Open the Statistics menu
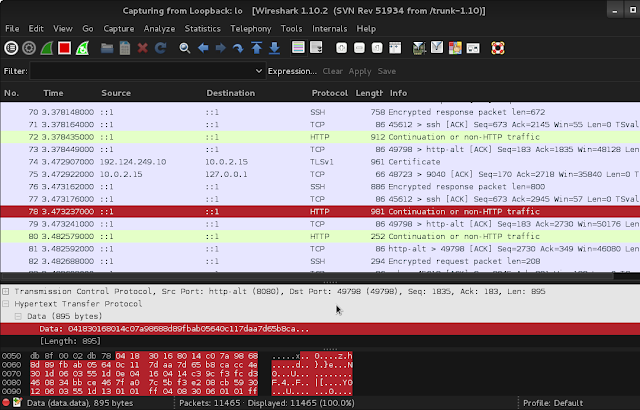The image size is (640, 410). point(202,29)
